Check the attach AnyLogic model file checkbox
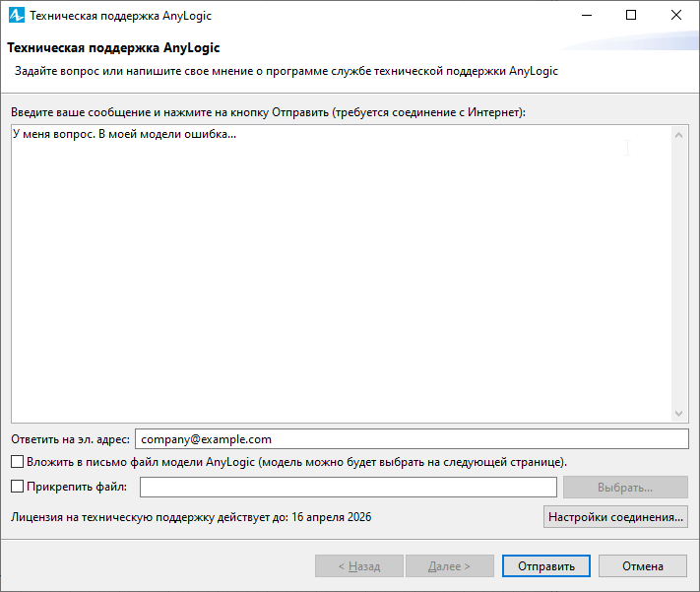Viewport: 700px width, 592px height. (x=17, y=462)
